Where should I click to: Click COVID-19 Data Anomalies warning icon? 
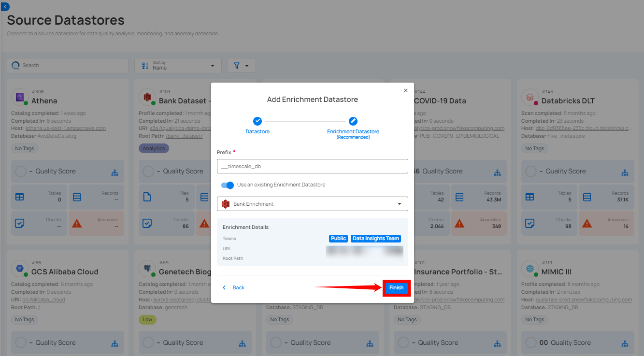[459, 224]
